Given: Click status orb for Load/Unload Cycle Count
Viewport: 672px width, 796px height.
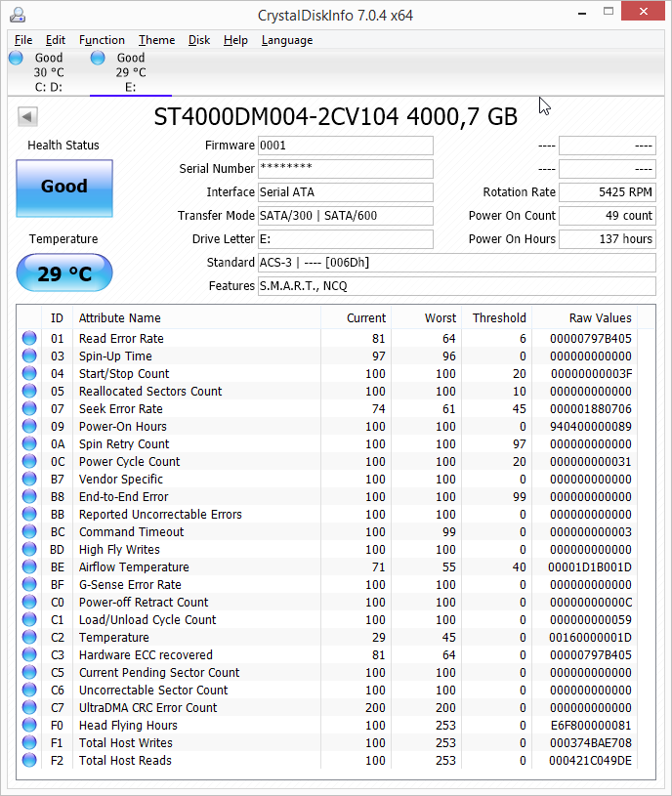Looking at the screenshot, I should [x=29, y=619].
